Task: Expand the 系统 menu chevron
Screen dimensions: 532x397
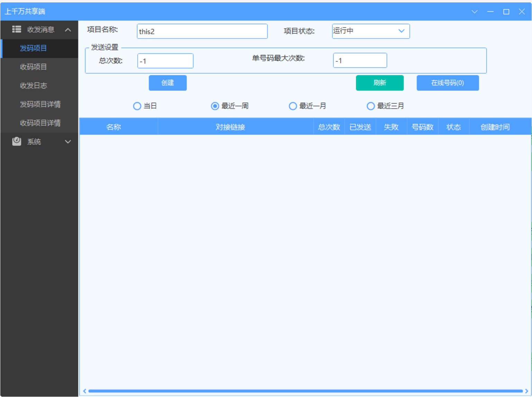Action: point(68,142)
